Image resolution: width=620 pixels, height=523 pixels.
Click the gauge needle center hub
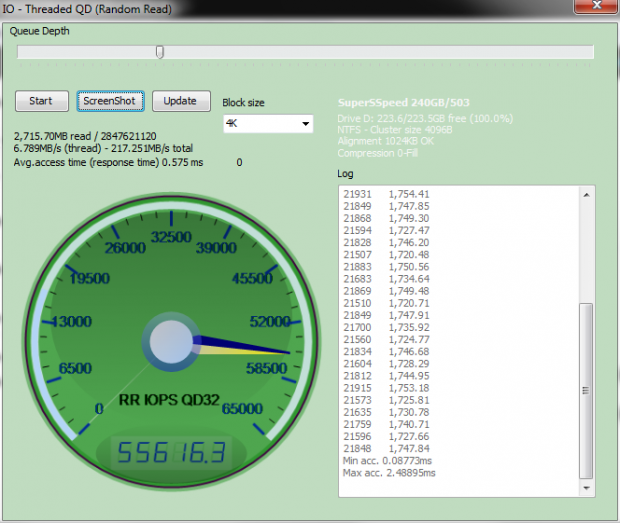click(x=171, y=342)
